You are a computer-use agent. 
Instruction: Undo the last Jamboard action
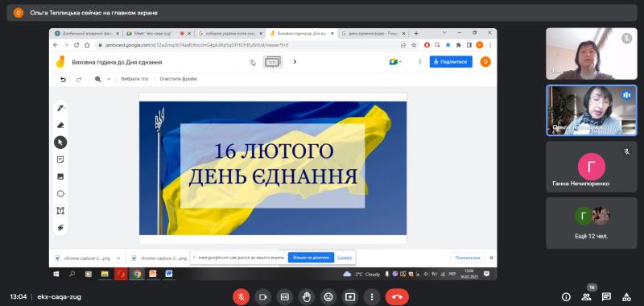[x=64, y=79]
